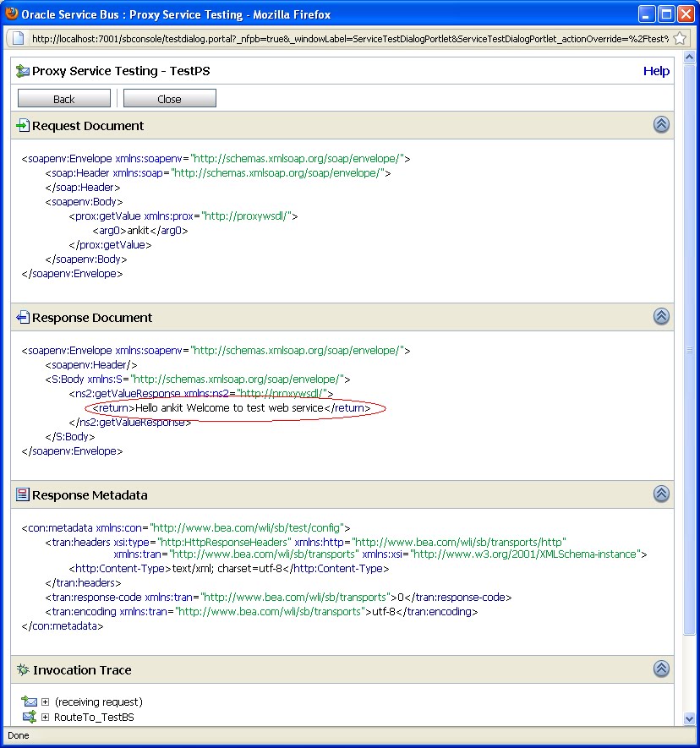Click the soapenv:Header/ line in response
Screen dimensions: 700x748
[x=91, y=365]
